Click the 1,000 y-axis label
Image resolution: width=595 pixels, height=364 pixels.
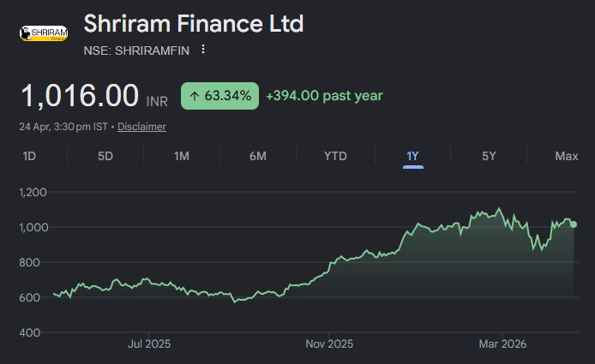[33, 227]
